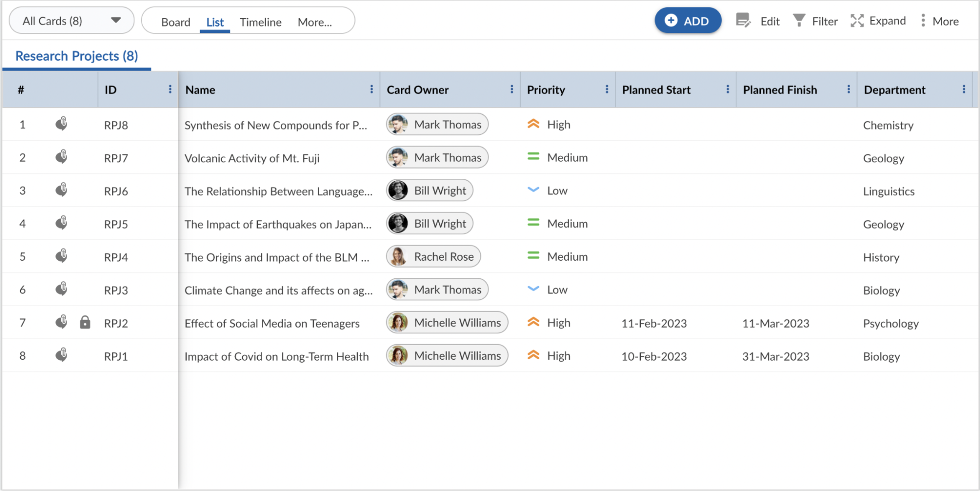Viewport: 980px width, 491px height.
Task: Select the Timeline view
Action: pyautogui.click(x=260, y=22)
